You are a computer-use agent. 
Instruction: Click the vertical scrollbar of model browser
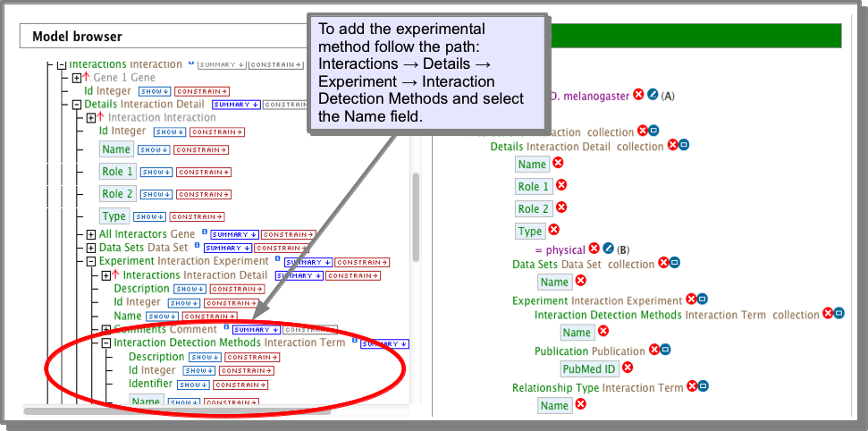click(415, 217)
